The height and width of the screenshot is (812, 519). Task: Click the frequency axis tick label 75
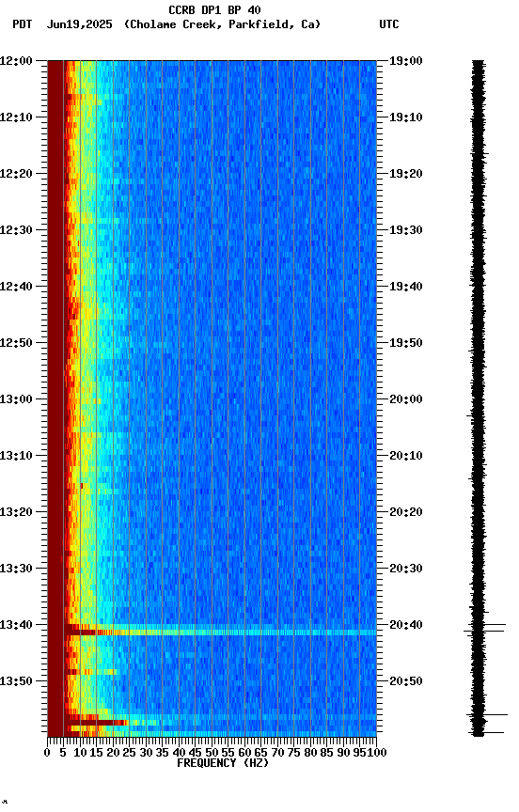tap(293, 753)
